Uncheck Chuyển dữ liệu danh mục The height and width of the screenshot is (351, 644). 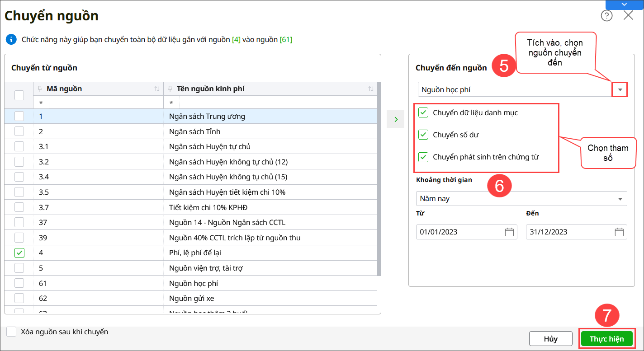click(x=423, y=112)
